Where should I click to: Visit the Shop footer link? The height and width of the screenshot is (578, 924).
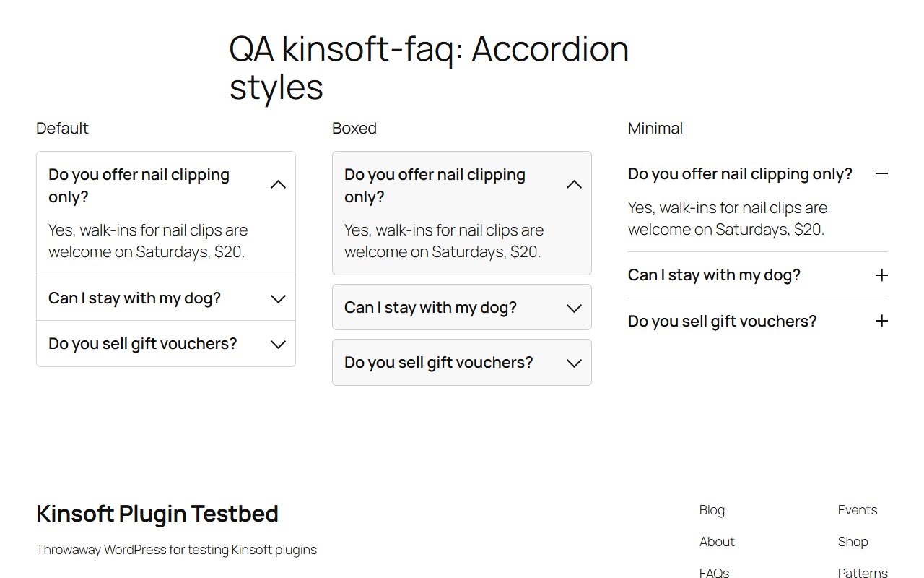coord(853,542)
